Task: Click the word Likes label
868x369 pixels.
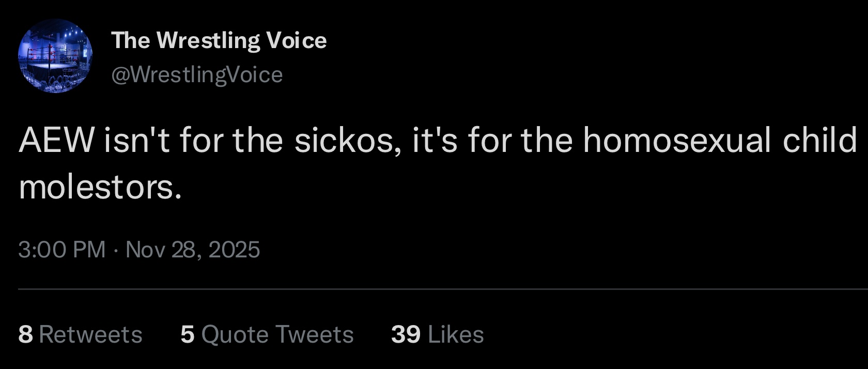Action: pyautogui.click(x=456, y=334)
